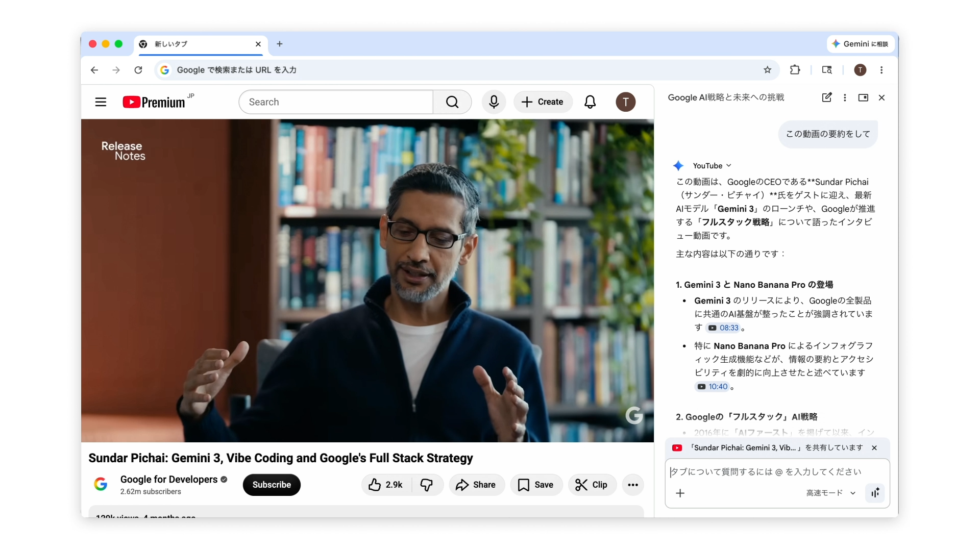Subscribe to Google for Developers

pyautogui.click(x=271, y=485)
